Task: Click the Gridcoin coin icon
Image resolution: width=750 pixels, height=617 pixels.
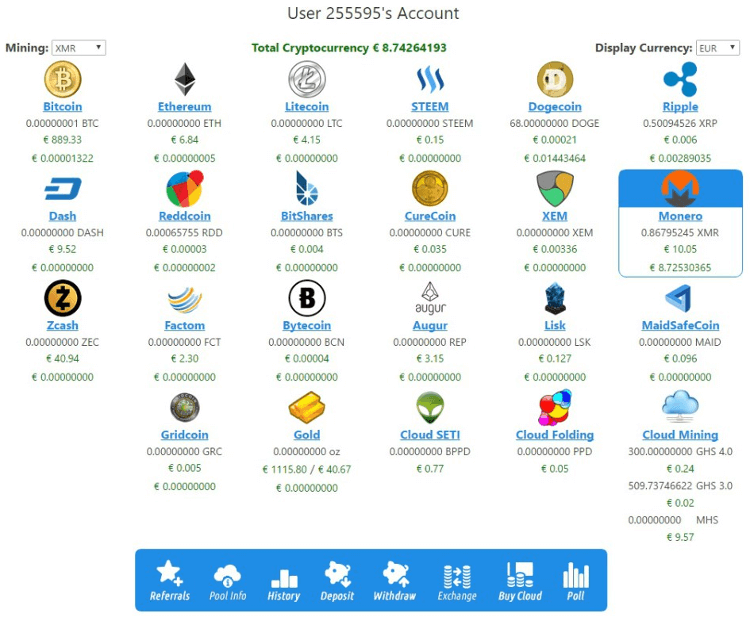Action: point(185,408)
